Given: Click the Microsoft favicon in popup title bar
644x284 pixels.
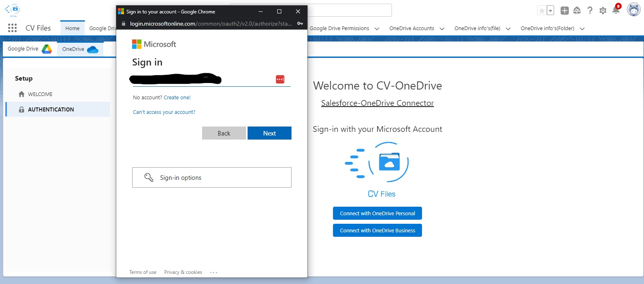Looking at the screenshot, I should point(121,11).
